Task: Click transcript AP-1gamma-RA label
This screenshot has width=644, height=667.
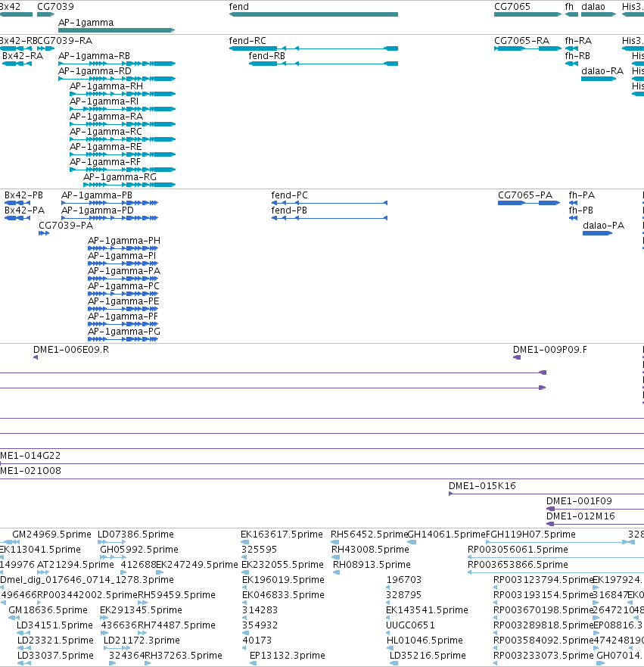Action: click(x=106, y=117)
